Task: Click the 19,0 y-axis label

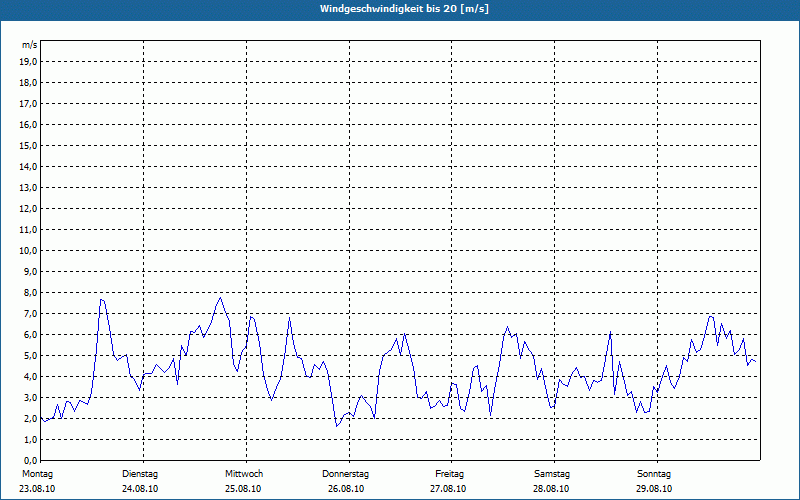Action: [28, 62]
